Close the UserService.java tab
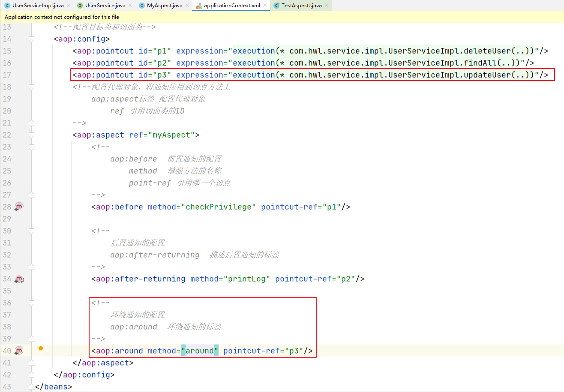Viewport: 564px width, 392px height. click(x=130, y=6)
